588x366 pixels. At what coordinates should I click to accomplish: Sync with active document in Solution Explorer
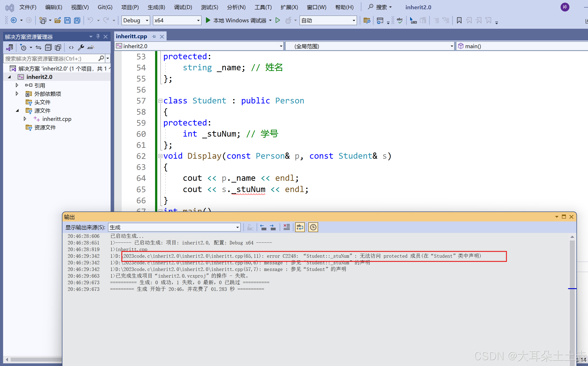pyautogui.click(x=38, y=48)
